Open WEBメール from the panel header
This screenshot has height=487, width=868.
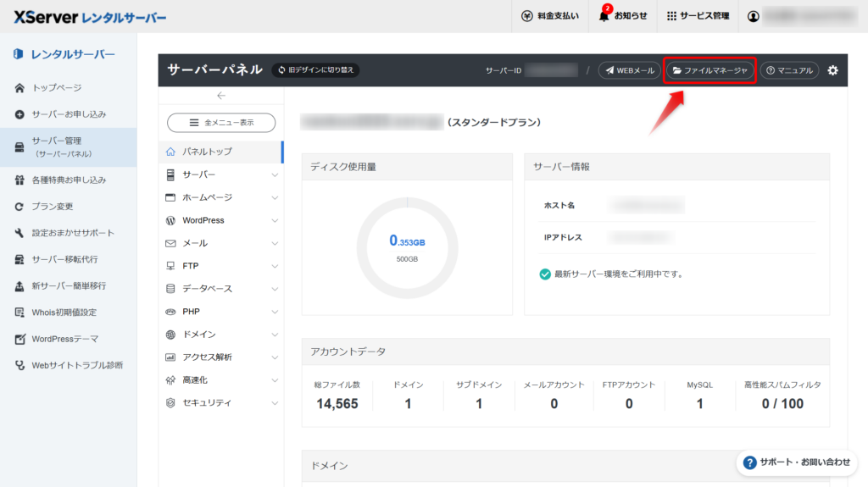pyautogui.click(x=629, y=70)
